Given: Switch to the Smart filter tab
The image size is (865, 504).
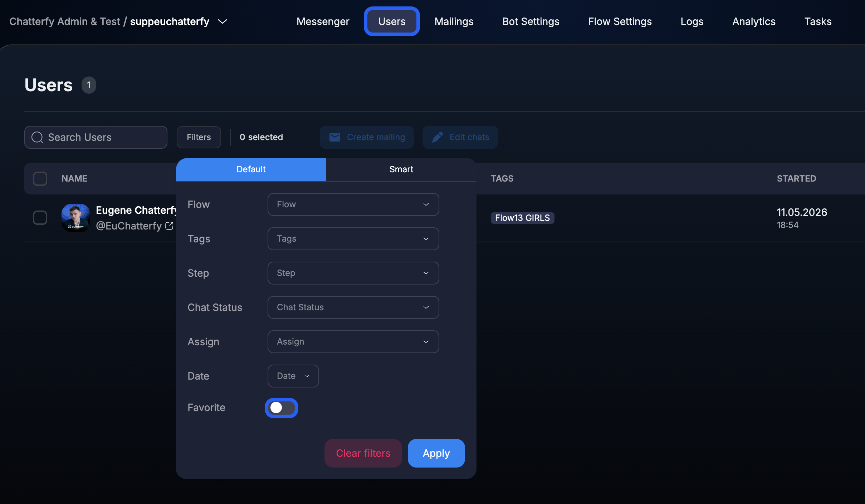Looking at the screenshot, I should [x=401, y=169].
